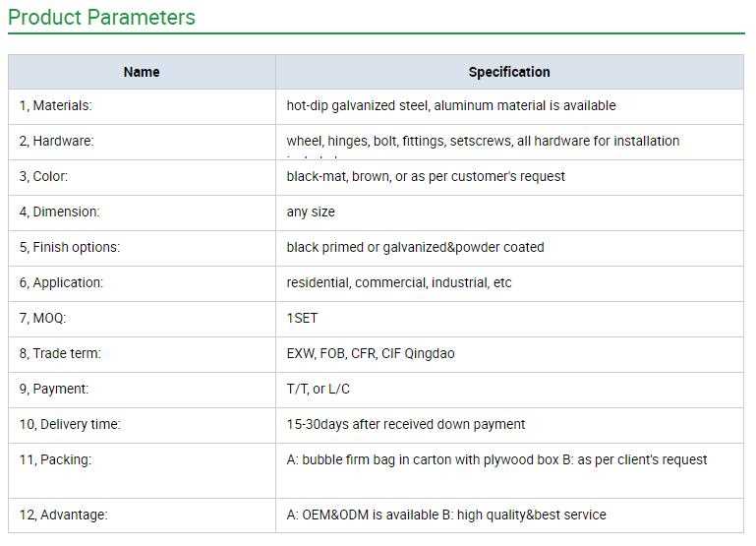The height and width of the screenshot is (546, 756).
Task: Select the Color row label
Action: click(43, 177)
